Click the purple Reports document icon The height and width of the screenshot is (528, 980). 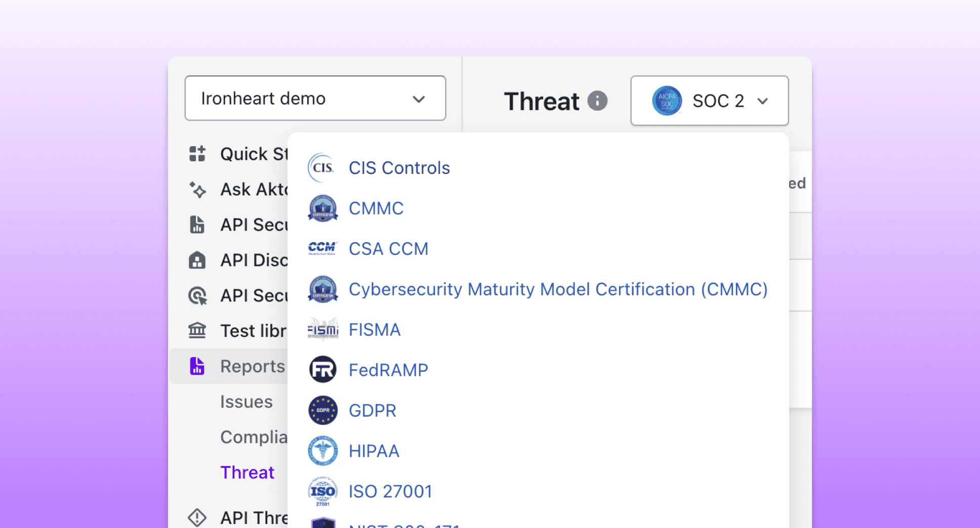pyautogui.click(x=197, y=366)
